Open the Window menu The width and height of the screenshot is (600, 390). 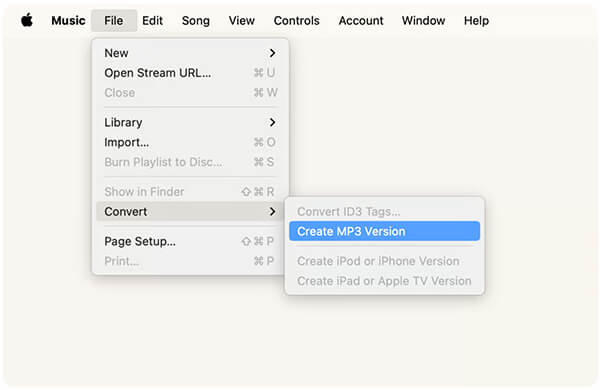pyautogui.click(x=423, y=20)
